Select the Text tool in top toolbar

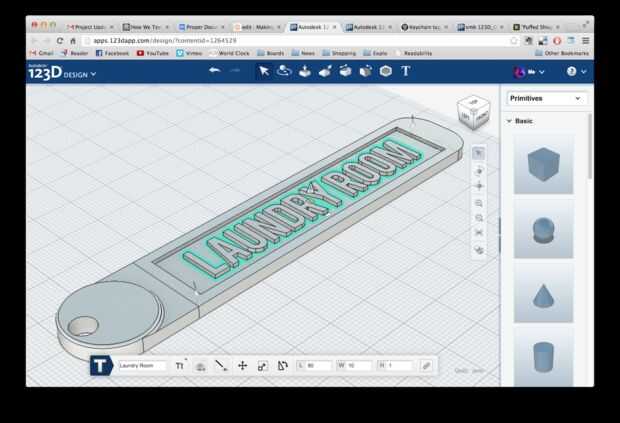(x=406, y=71)
